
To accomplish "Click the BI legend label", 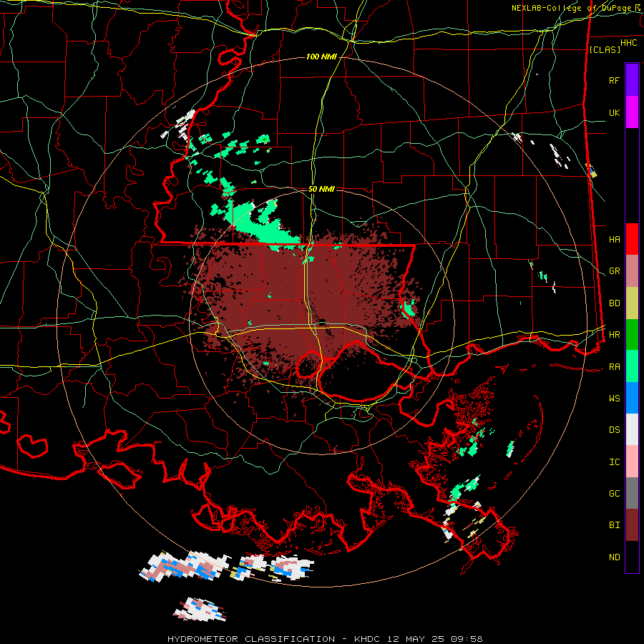I will pyautogui.click(x=614, y=525).
